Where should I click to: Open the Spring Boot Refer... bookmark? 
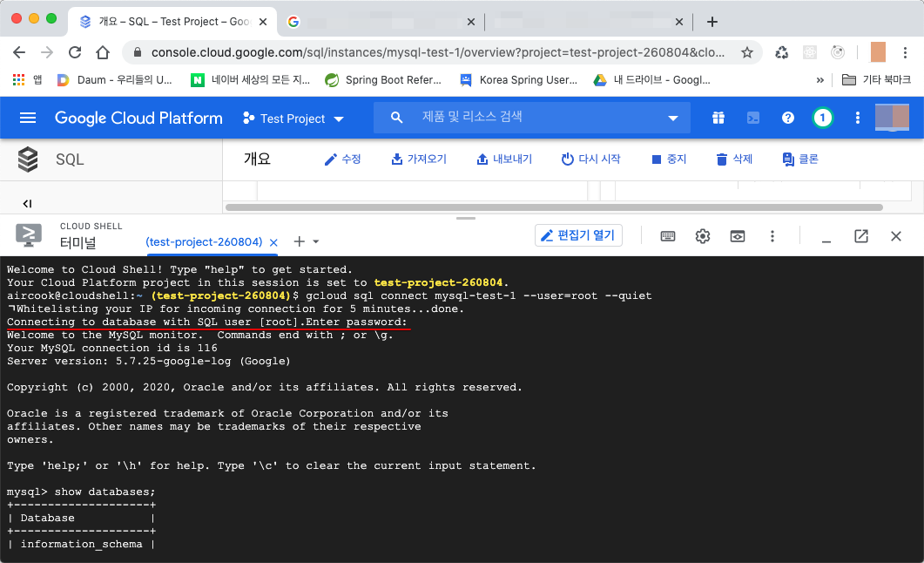pyautogui.click(x=383, y=79)
